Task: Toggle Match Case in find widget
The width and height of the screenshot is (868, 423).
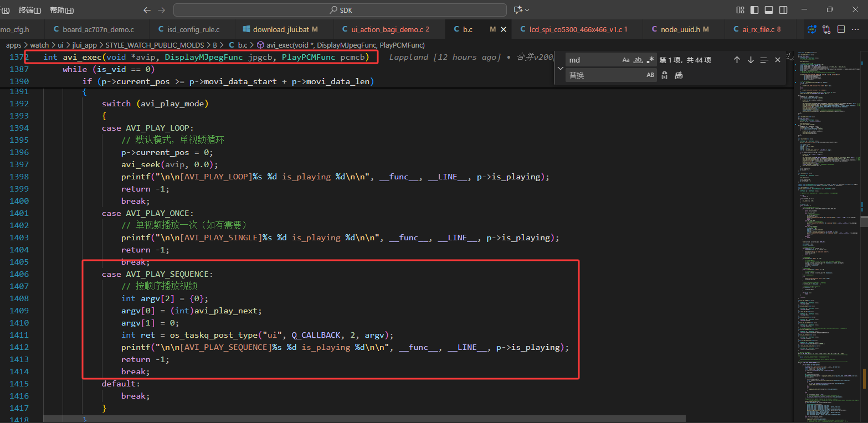Action: [x=626, y=60]
